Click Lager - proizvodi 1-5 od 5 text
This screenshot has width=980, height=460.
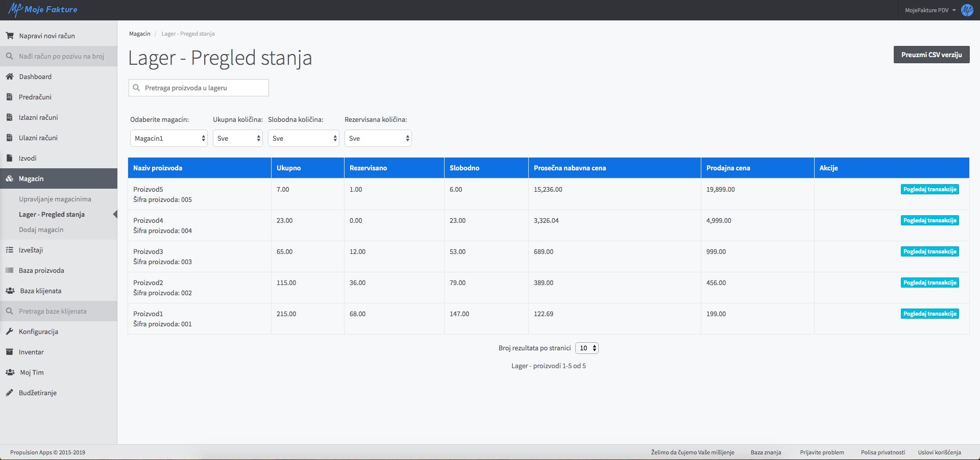(549, 366)
